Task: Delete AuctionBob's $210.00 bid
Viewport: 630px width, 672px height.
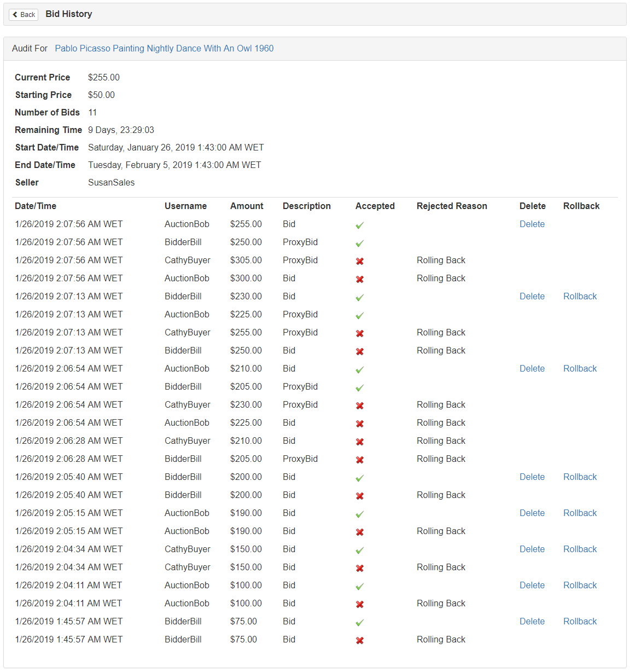Action: (x=532, y=368)
